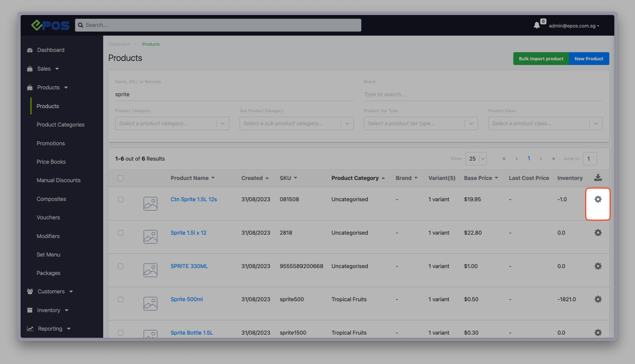Click the Reporting chart icon in sidebar
The height and width of the screenshot is (364, 635).
point(30,329)
